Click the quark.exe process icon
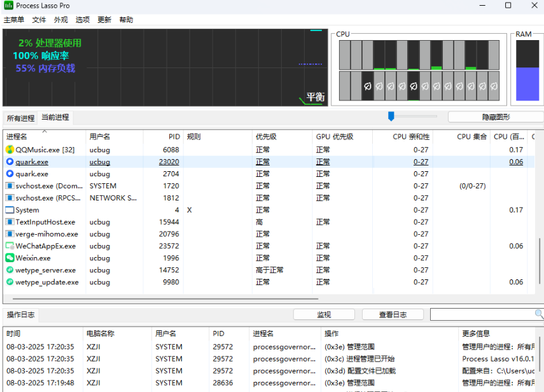Screen dimensions: 544x392 (x=10, y=162)
